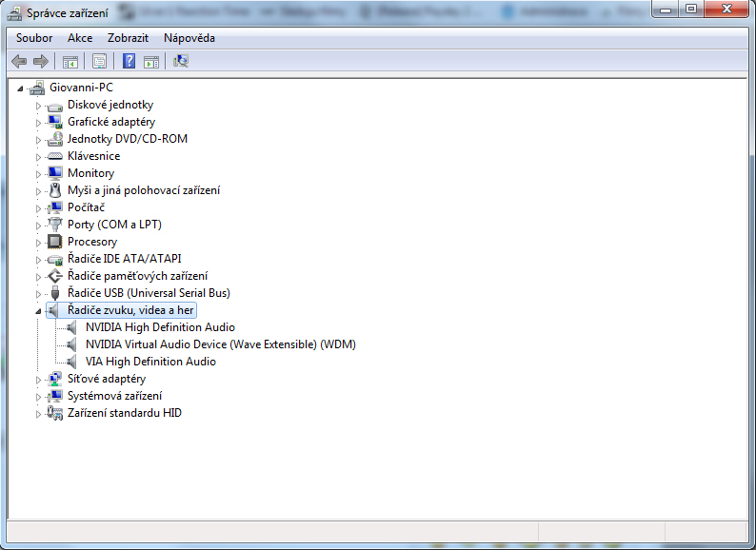Select the Řadiče IDE ATA/ATAPI label

point(125,259)
